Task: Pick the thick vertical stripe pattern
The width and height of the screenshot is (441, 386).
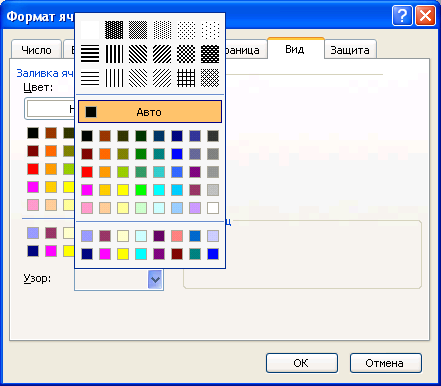Action: point(114,54)
